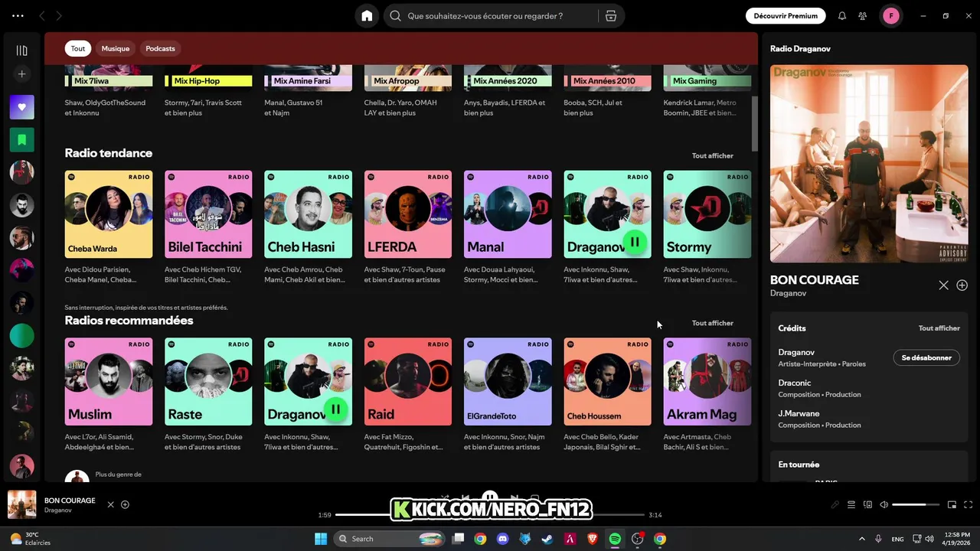This screenshot has height=551, width=980.
Task: Open Brave browser from the taskbar
Action: coord(592,539)
